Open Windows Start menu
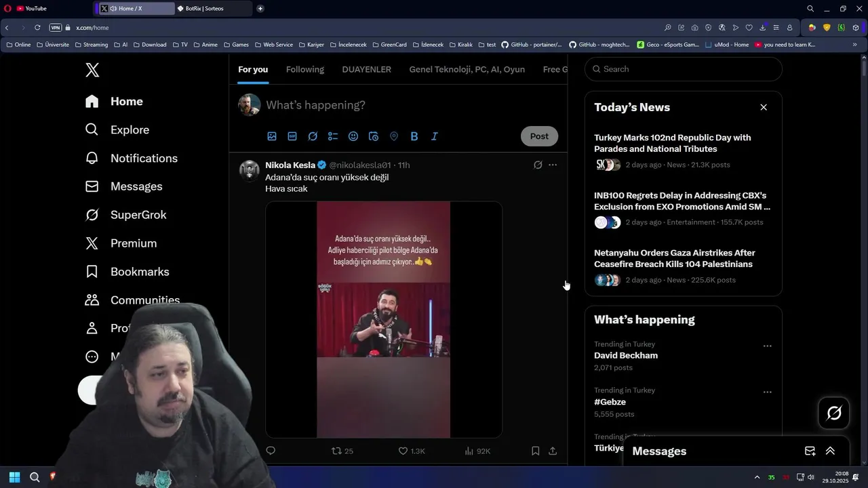 [x=14, y=477]
